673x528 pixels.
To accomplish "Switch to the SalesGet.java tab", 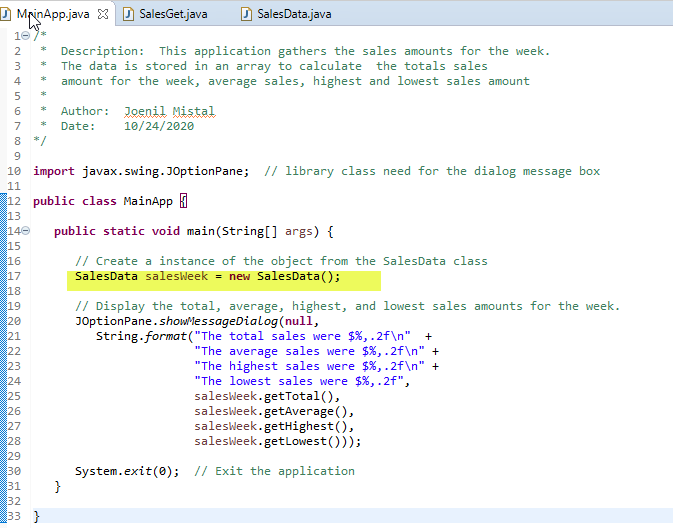I will tap(172, 14).
